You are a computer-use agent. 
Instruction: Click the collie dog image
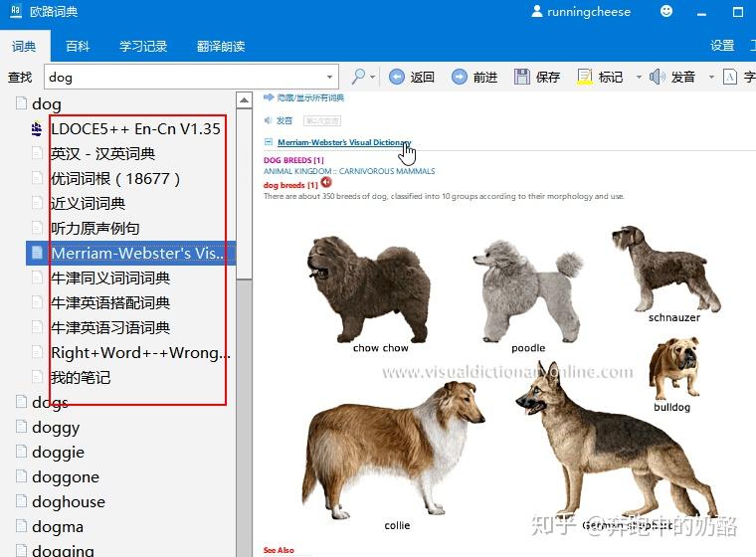[393, 451]
